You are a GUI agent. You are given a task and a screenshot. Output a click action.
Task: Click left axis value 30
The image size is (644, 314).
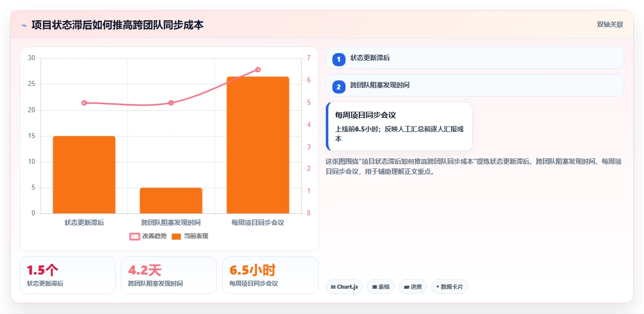click(31, 58)
